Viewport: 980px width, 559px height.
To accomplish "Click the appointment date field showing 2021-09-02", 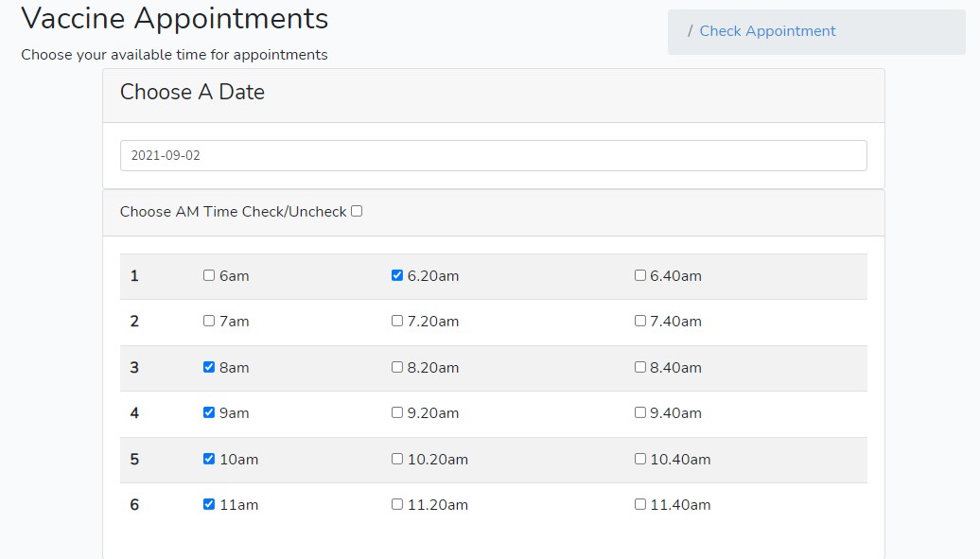I will 493,155.
